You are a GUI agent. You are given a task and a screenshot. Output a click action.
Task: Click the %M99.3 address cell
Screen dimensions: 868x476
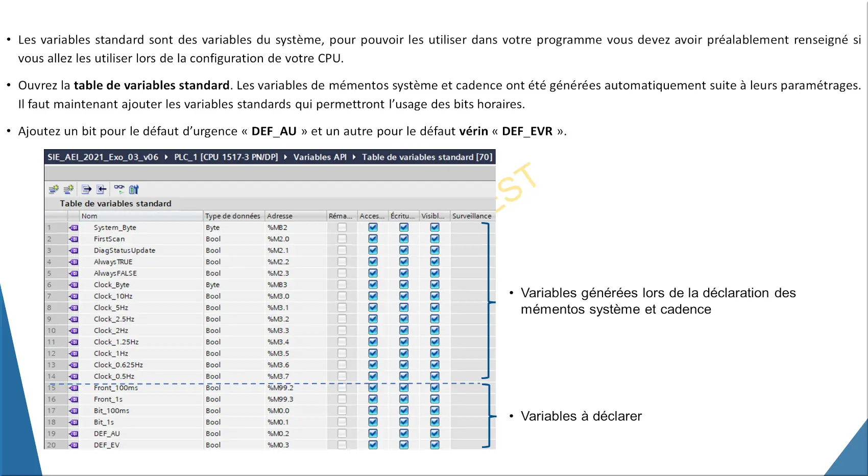pyautogui.click(x=296, y=399)
